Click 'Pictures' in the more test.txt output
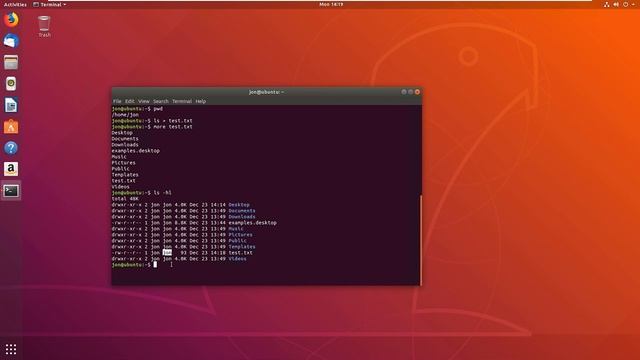640x360 pixels. pyautogui.click(x=124, y=162)
